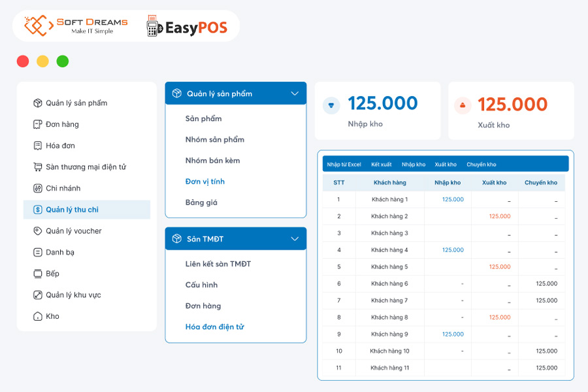The height and width of the screenshot is (392, 588).
Task: Click the Đơn hàng icon in the sidebar
Action: tap(37, 124)
